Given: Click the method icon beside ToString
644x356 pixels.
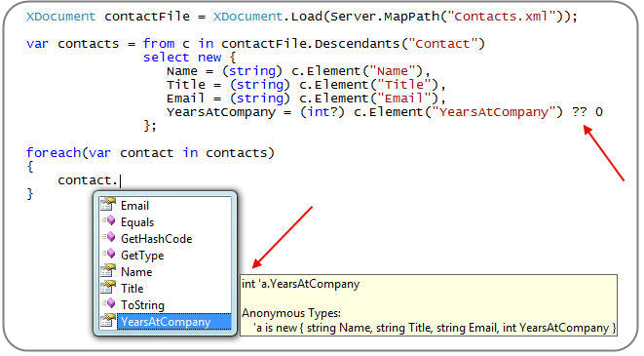Looking at the screenshot, I should (x=109, y=303).
